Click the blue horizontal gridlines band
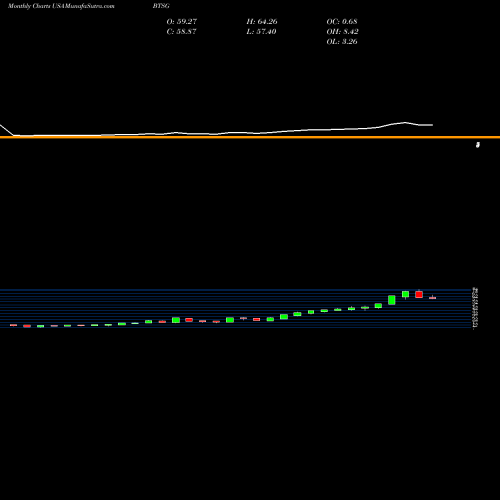The image size is (500, 500). pyautogui.click(x=236, y=309)
